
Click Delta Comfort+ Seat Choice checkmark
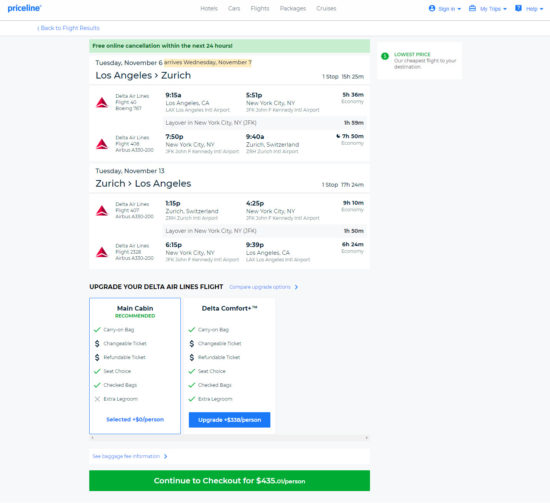[x=192, y=371]
